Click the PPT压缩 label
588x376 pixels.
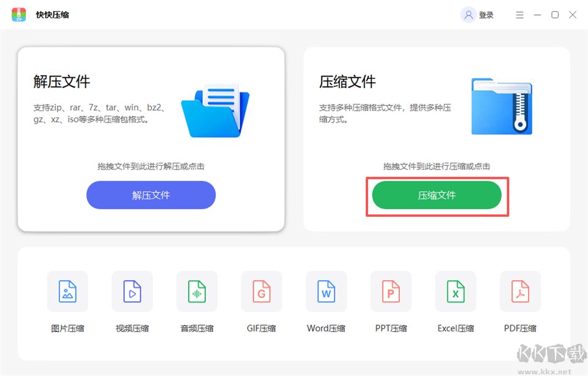pyautogui.click(x=391, y=328)
